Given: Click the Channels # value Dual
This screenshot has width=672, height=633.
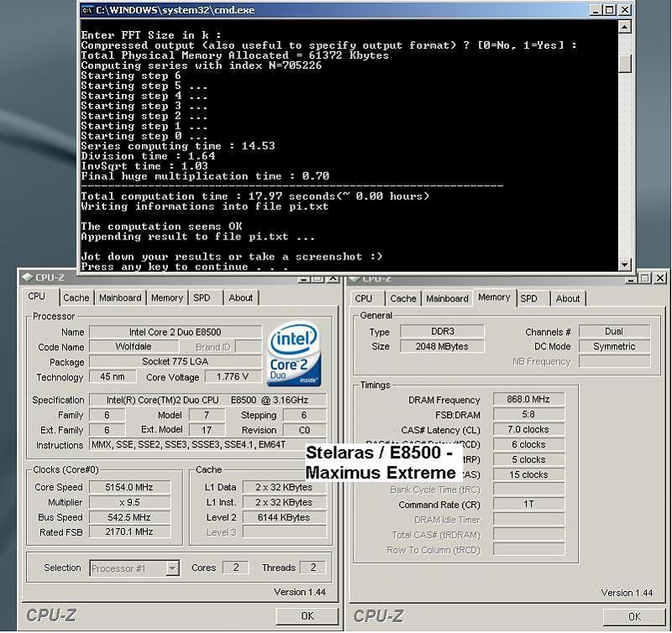Looking at the screenshot, I should [614, 331].
